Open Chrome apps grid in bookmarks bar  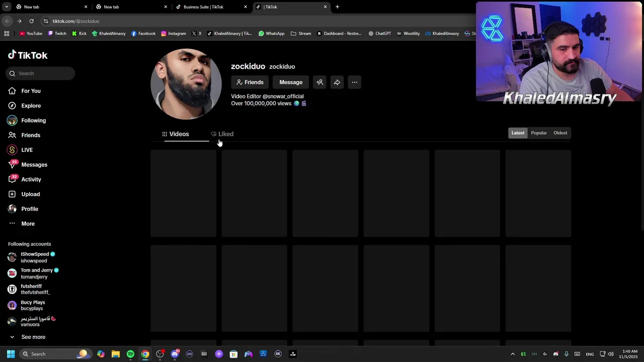[7, 34]
